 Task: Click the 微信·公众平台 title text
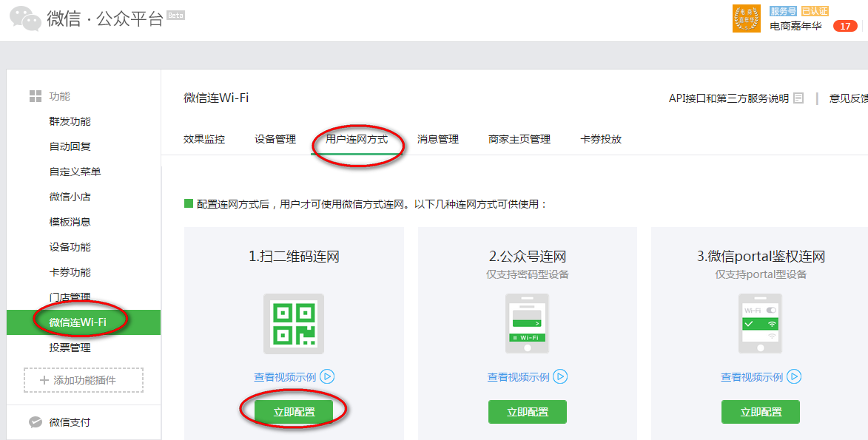tap(105, 18)
